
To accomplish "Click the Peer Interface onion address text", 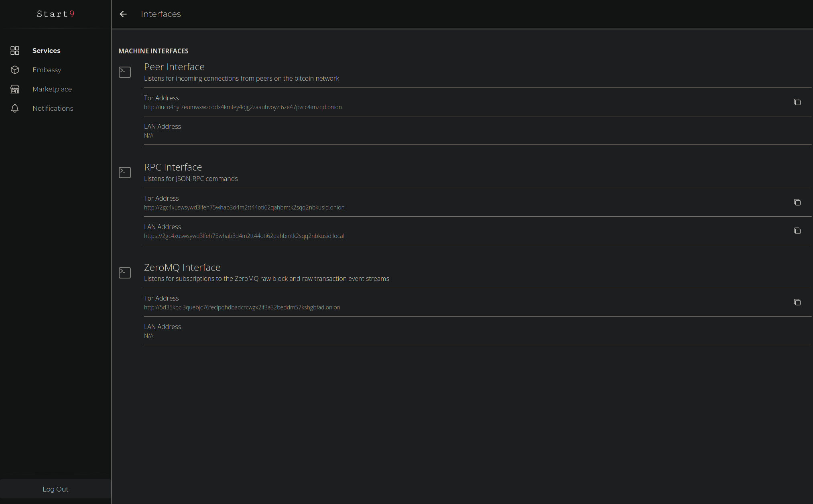I will click(x=243, y=107).
